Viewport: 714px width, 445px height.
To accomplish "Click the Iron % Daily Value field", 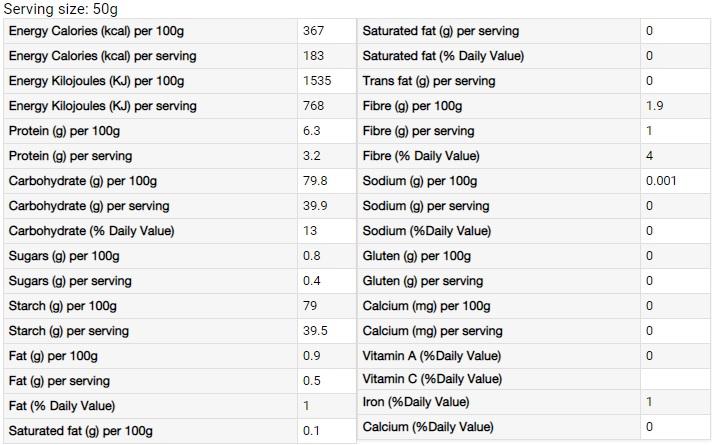I will point(676,402).
